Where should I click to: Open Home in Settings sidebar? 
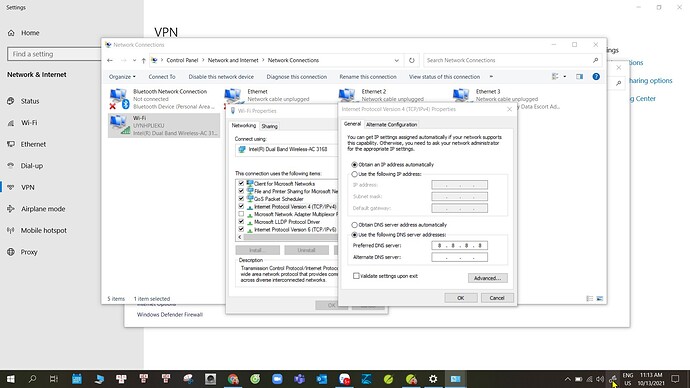click(30, 33)
